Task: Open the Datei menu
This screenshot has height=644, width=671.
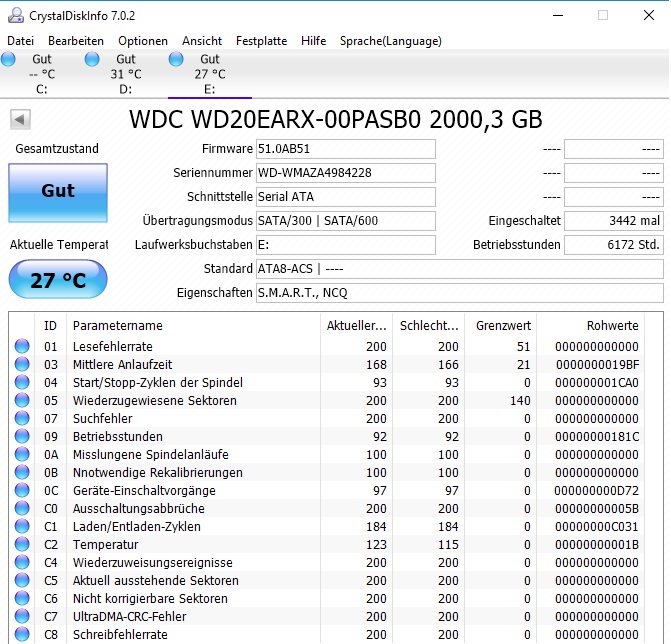Action: [x=21, y=41]
